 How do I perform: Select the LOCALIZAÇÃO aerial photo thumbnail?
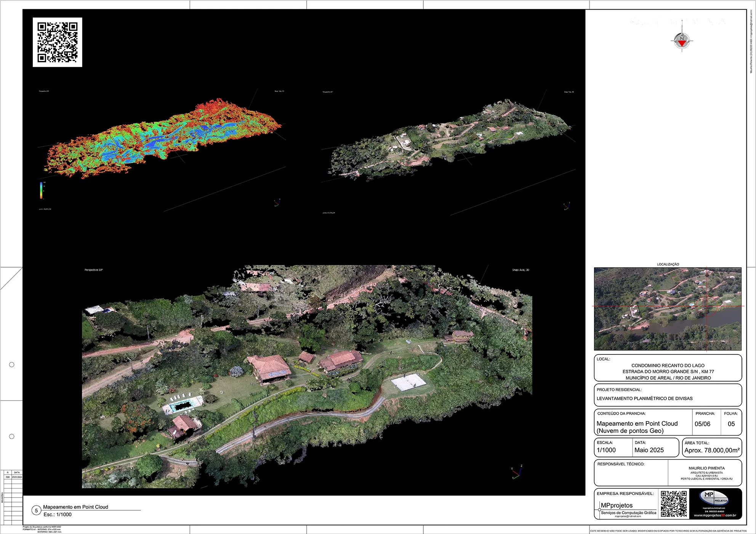(668, 309)
